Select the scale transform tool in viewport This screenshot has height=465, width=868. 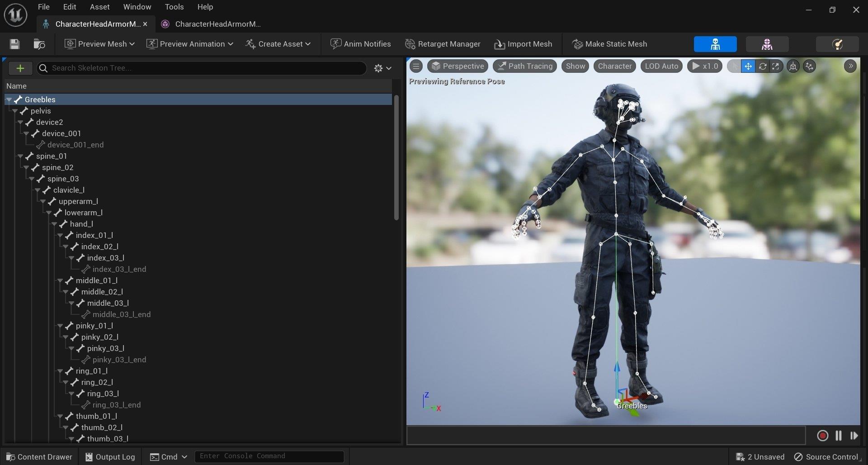pyautogui.click(x=776, y=66)
